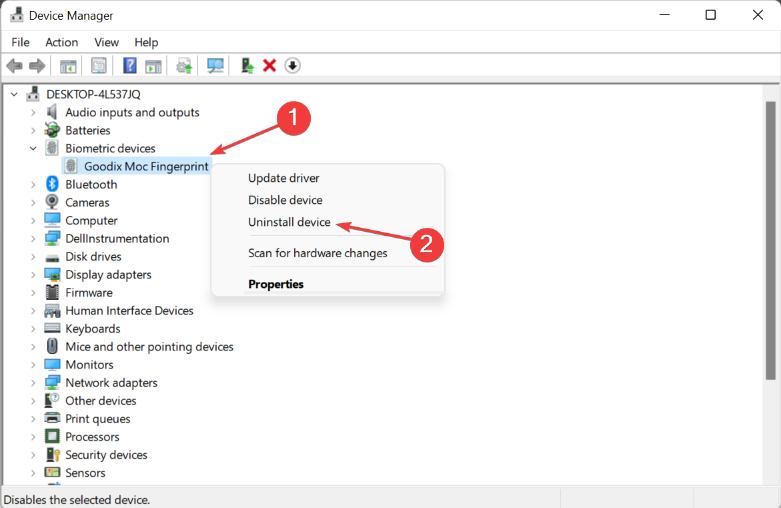781x508 pixels.
Task: Collapse the Biometric devices chevron
Action: click(x=33, y=148)
